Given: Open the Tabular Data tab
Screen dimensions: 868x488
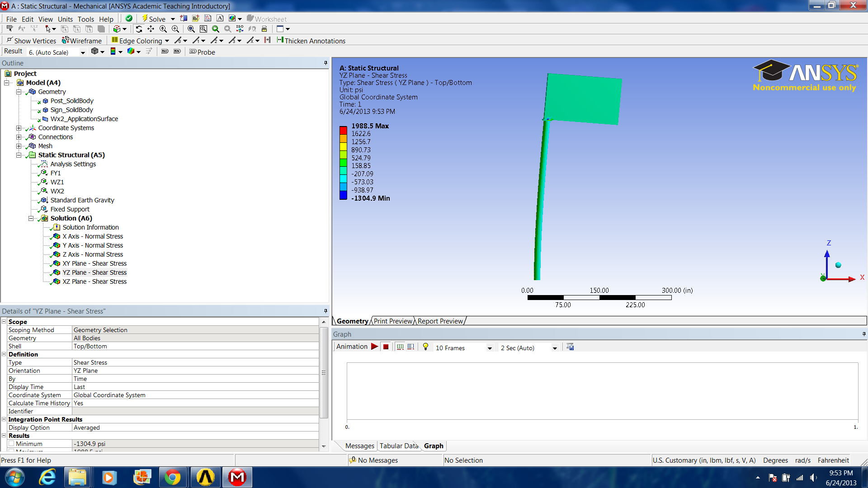Looking at the screenshot, I should click(x=399, y=446).
